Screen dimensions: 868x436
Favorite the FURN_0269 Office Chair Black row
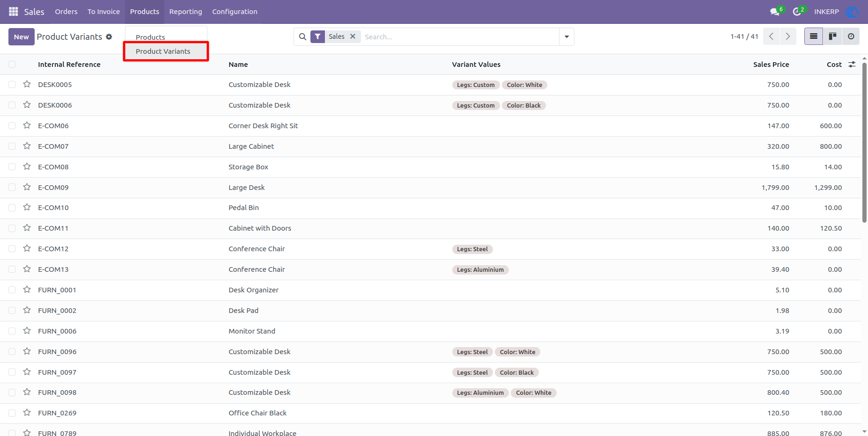coord(27,413)
